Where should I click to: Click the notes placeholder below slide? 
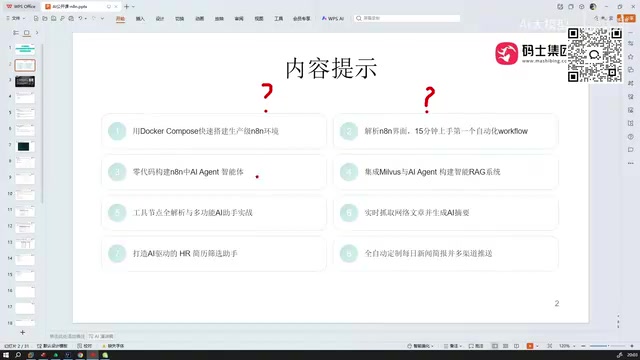tap(67, 336)
